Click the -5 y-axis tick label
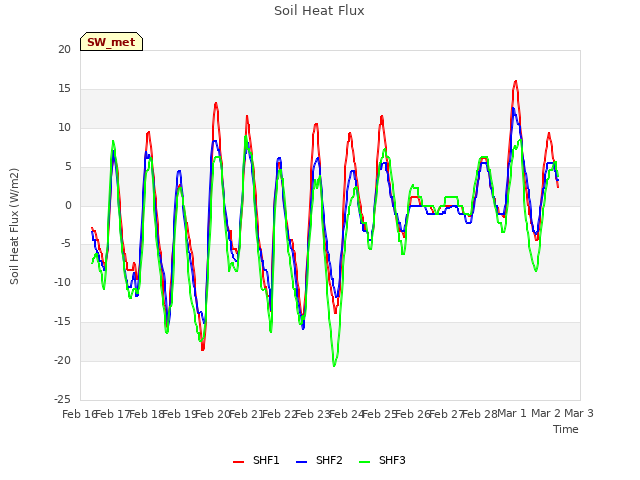640x480 pixels. pyautogui.click(x=66, y=244)
